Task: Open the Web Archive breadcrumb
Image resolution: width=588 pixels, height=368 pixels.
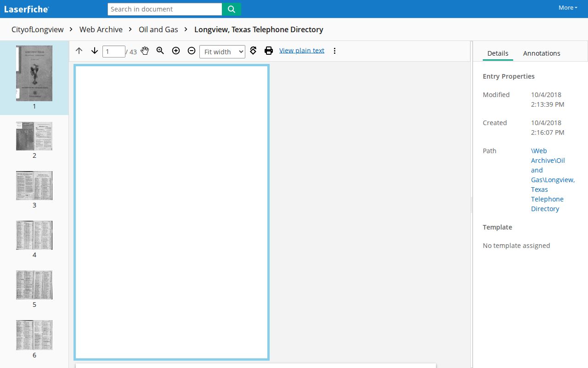Action: tap(101, 29)
